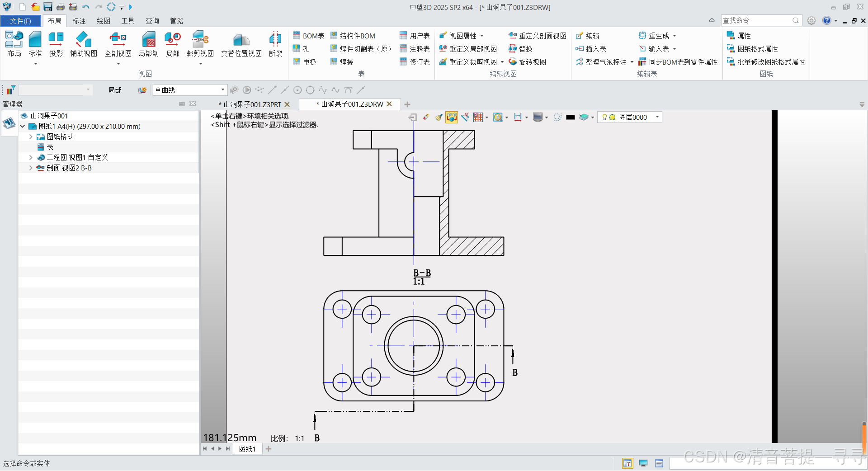Image resolution: width=868 pixels, height=471 pixels.
Task: Click the 用户表 button
Action: coord(415,36)
